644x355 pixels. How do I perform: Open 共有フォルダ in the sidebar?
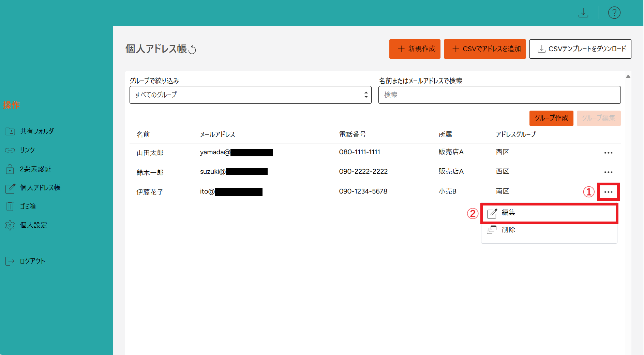pos(37,131)
